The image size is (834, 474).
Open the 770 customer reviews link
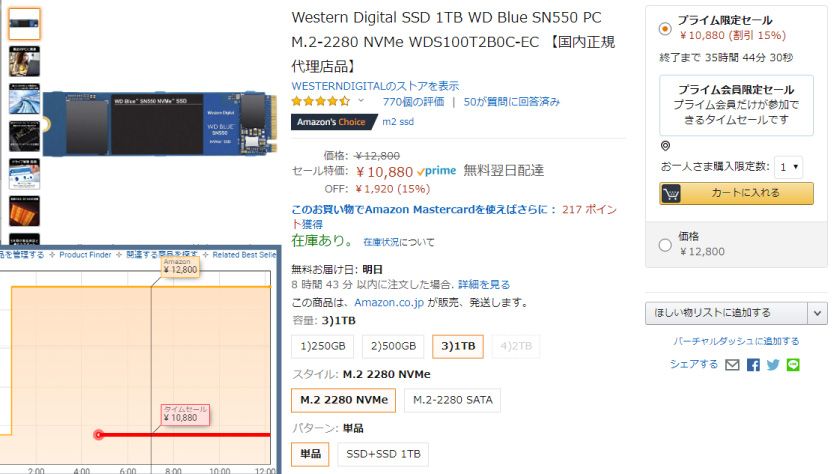pos(413,102)
